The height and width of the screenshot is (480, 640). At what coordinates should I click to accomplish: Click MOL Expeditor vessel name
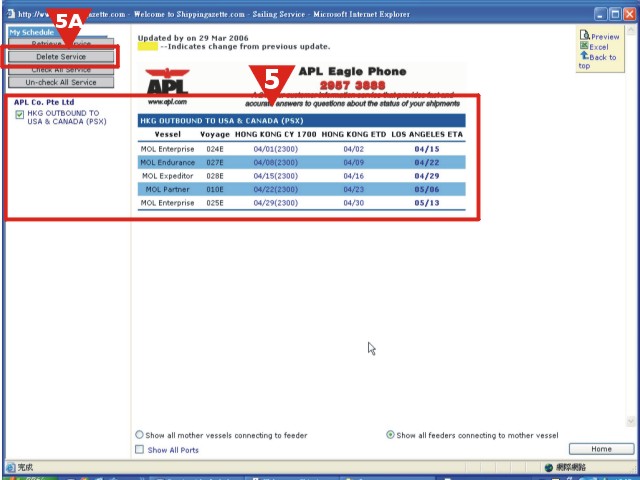coord(167,176)
